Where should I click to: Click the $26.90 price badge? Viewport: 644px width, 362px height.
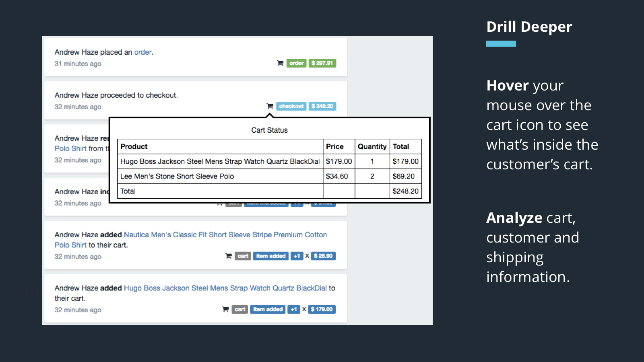pyautogui.click(x=323, y=256)
